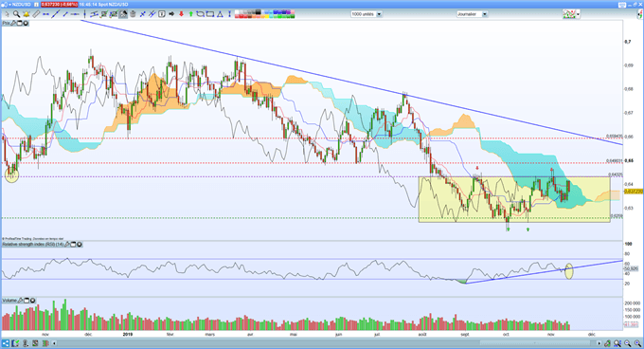Click the horizontal time scrollbar thumb
This screenshot has width=644, height=349.
[x=535, y=343]
